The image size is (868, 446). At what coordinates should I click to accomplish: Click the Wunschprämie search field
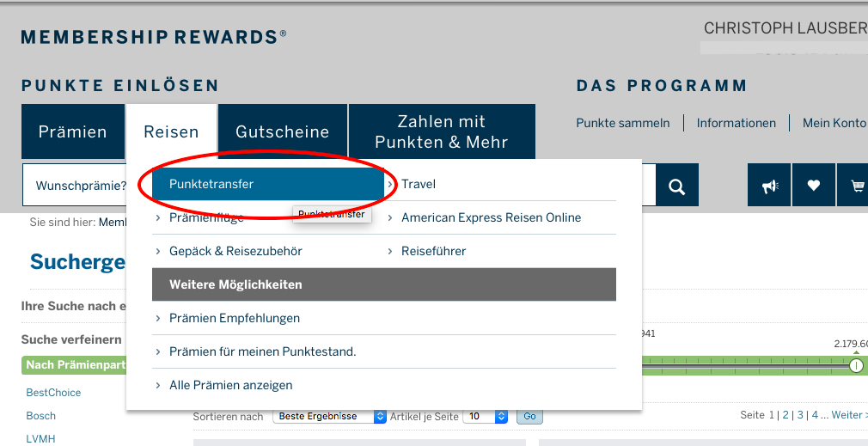pos(77,186)
